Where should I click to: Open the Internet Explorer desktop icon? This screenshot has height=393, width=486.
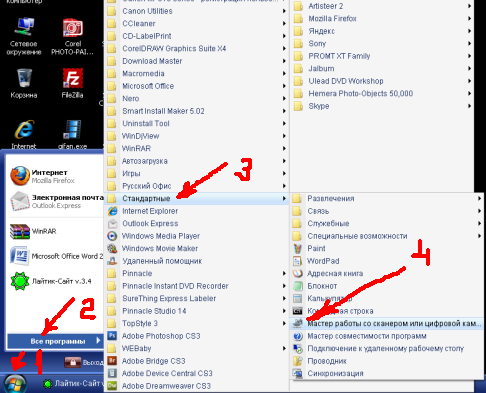(x=24, y=134)
